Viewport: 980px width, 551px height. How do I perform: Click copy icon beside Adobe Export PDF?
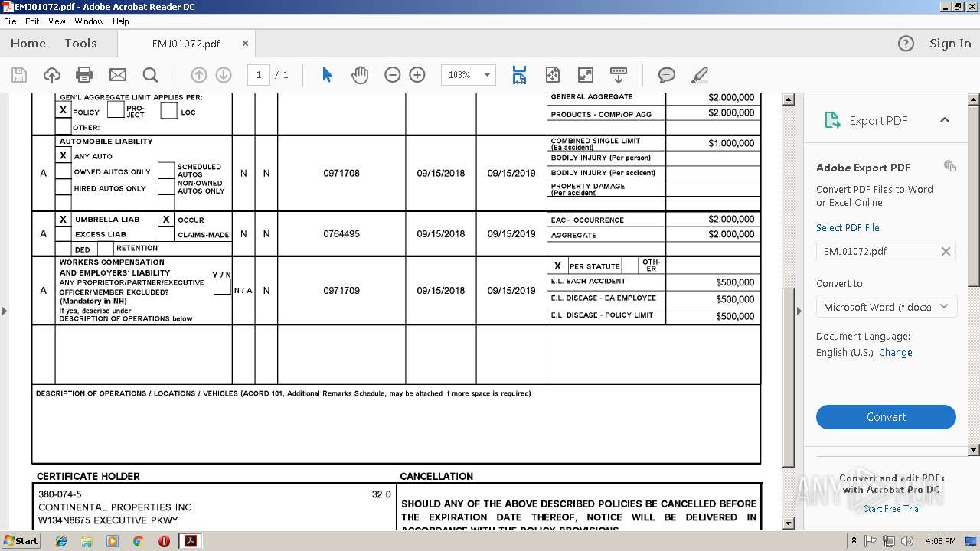coord(950,166)
